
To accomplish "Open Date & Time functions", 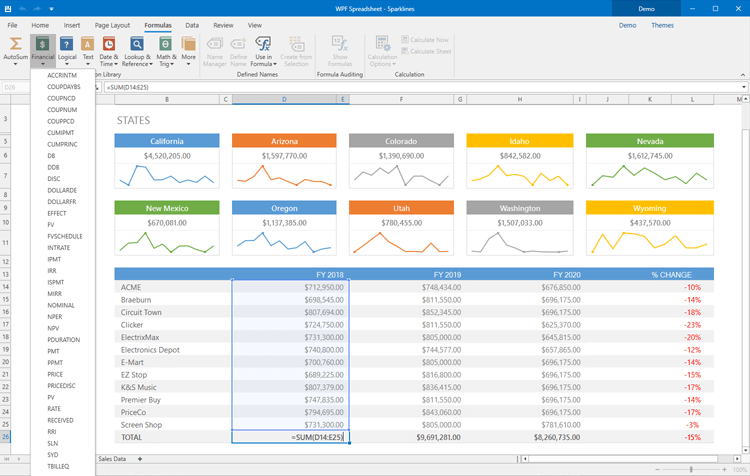I will point(108,50).
